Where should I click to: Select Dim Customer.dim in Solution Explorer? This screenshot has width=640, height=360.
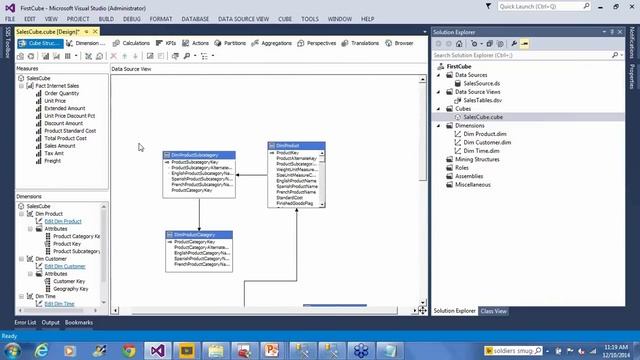pos(487,142)
